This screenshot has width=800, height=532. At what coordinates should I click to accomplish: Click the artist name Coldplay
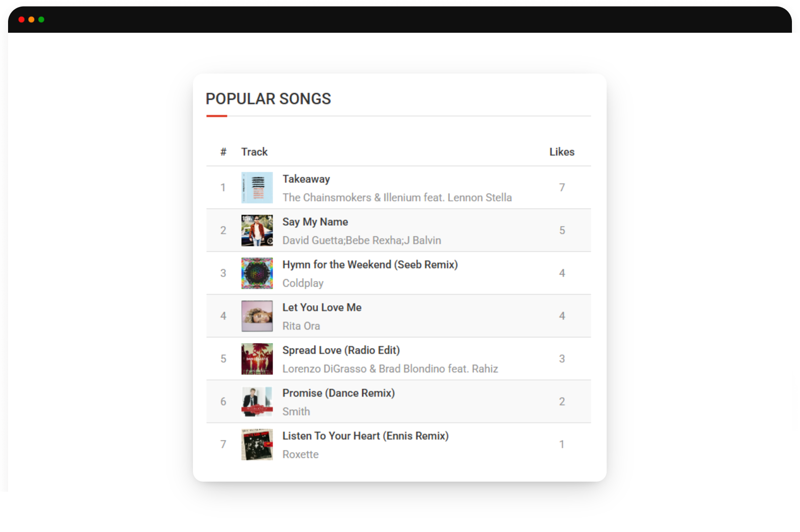coord(303,283)
